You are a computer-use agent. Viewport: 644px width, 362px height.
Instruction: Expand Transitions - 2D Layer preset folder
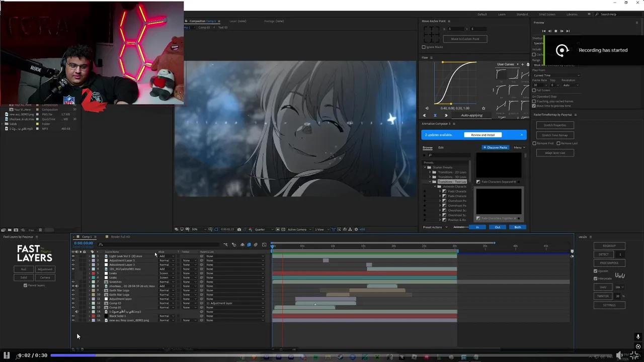pyautogui.click(x=430, y=172)
